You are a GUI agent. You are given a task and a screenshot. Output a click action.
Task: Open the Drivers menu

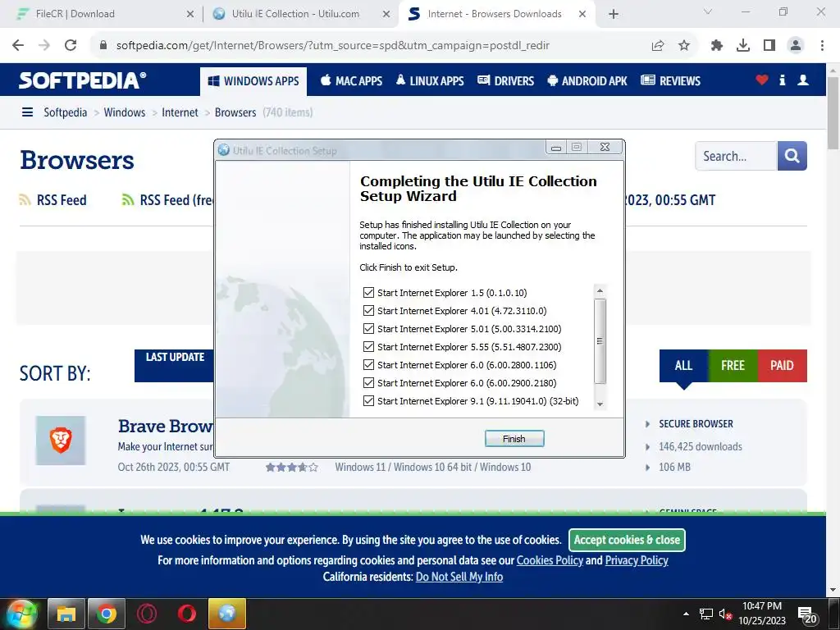point(505,81)
